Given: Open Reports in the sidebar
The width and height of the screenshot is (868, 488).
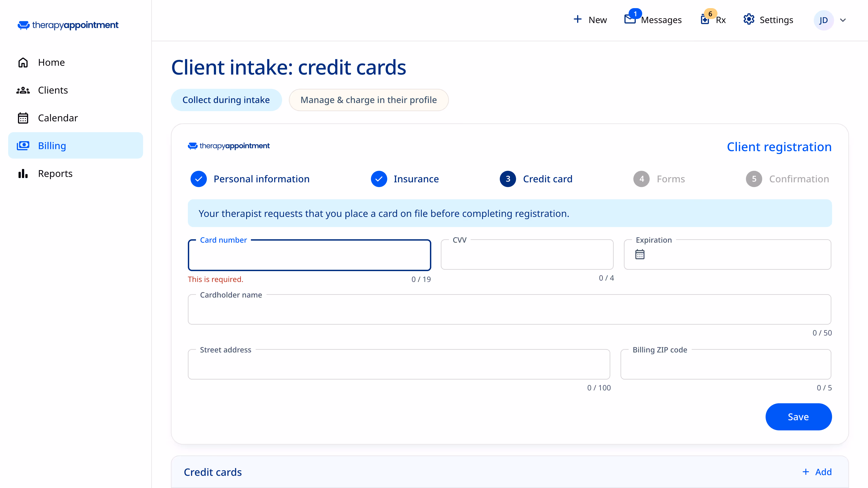Looking at the screenshot, I should coord(75,174).
